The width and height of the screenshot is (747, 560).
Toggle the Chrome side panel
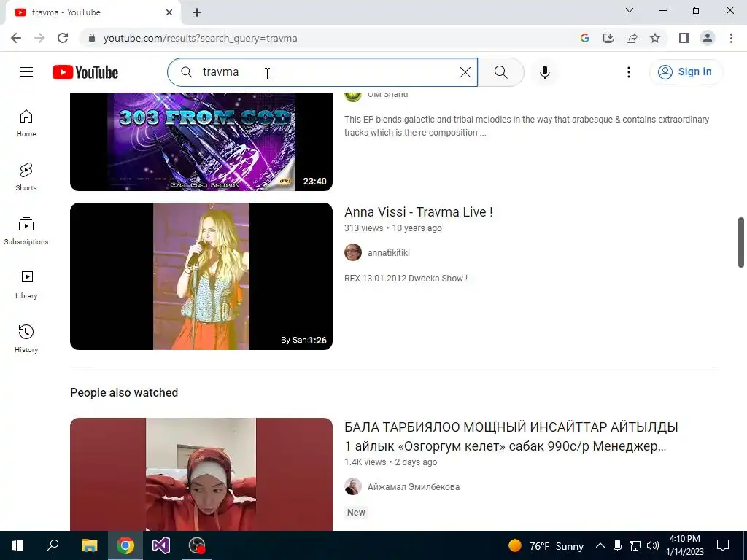[684, 38]
